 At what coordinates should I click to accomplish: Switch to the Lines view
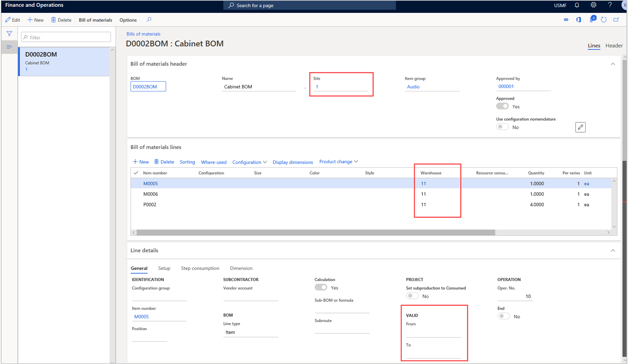(594, 46)
